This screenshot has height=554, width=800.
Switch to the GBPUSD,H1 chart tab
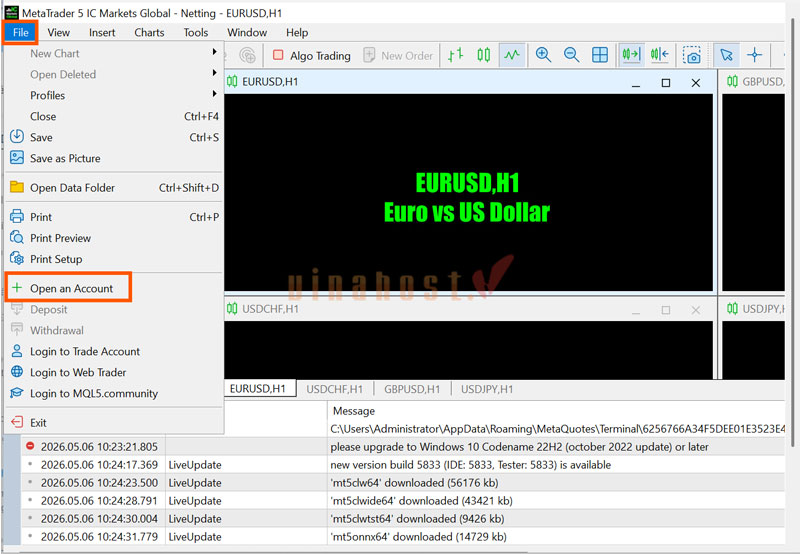(412, 389)
